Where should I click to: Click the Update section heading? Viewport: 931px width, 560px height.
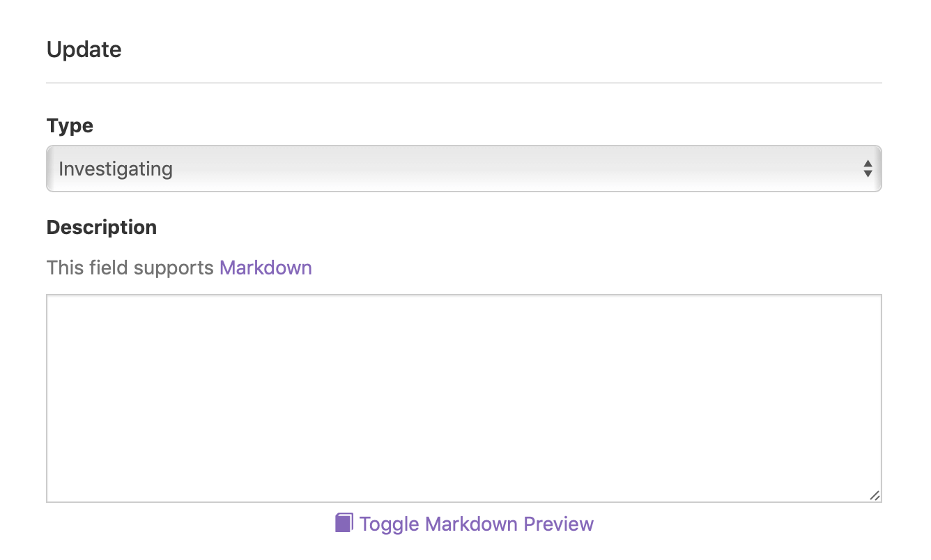pyautogui.click(x=84, y=49)
